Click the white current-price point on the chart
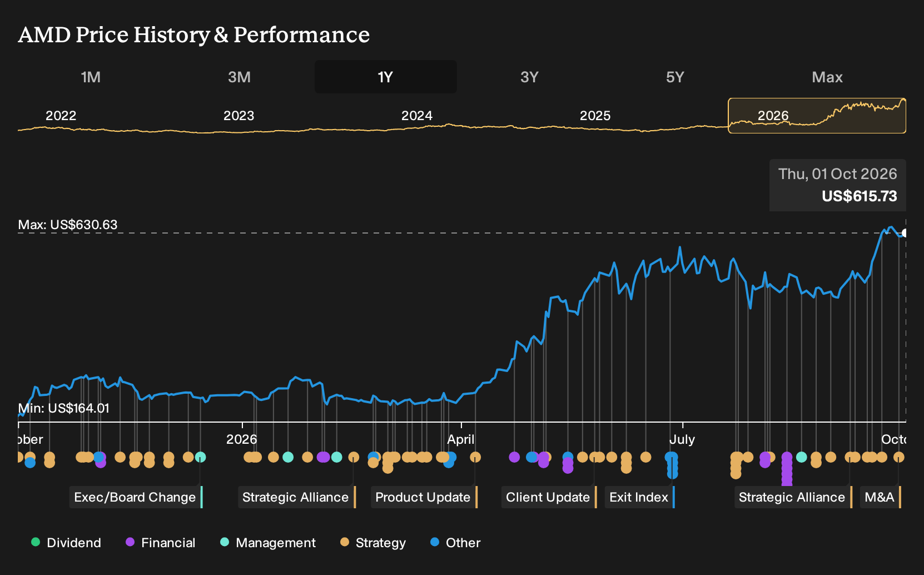Image resolution: width=924 pixels, height=575 pixels. 905,233
